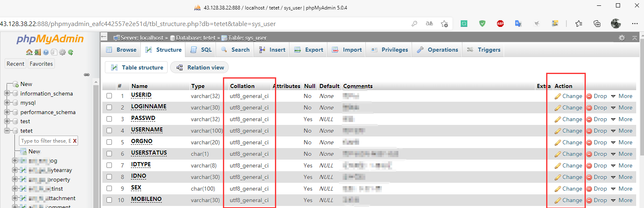Click the table filter input field

[46, 141]
